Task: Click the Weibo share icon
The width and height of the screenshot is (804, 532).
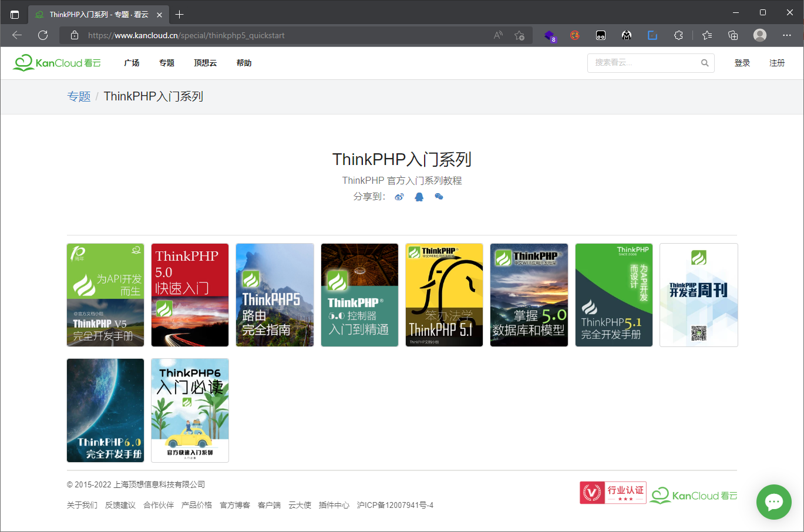Action: [x=399, y=197]
